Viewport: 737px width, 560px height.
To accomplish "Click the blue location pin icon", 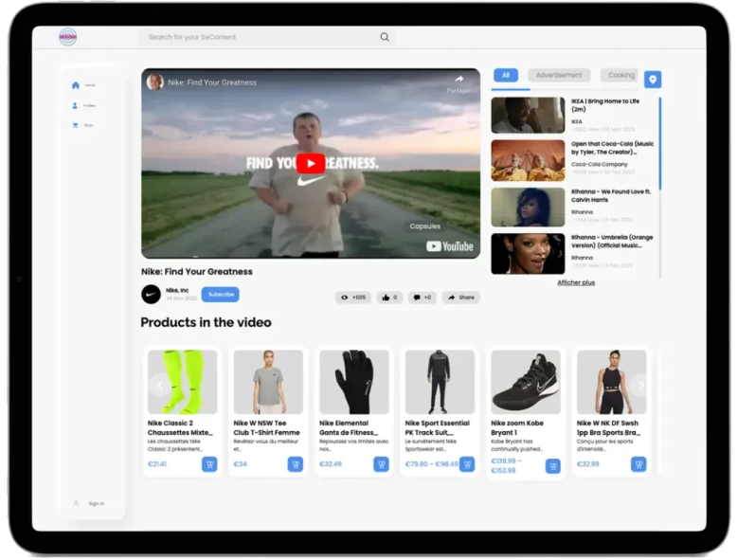I will point(652,80).
